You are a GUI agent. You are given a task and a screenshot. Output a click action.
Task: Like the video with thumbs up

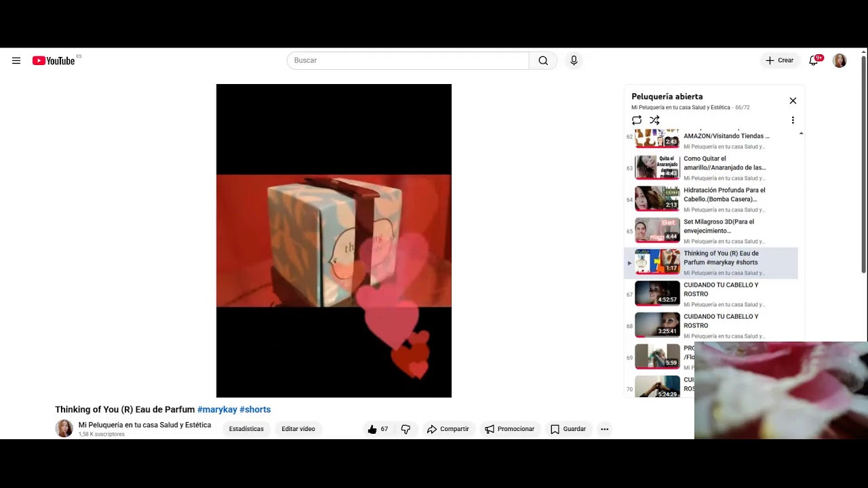[x=378, y=429]
